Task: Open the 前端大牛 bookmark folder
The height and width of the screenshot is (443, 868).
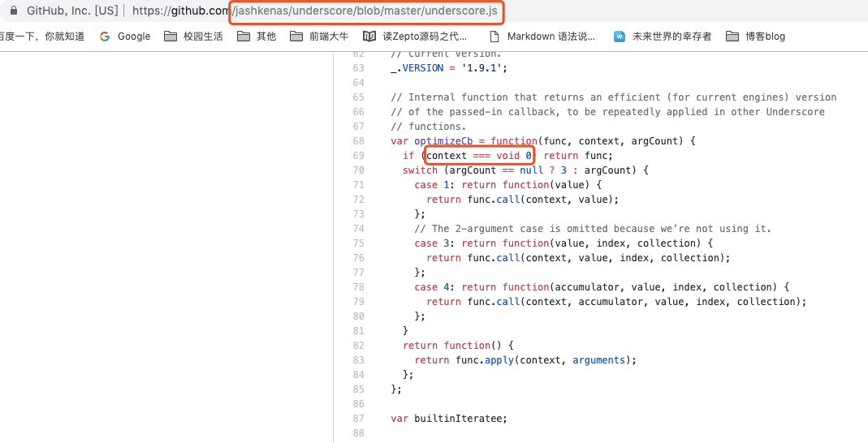Action: coord(319,37)
